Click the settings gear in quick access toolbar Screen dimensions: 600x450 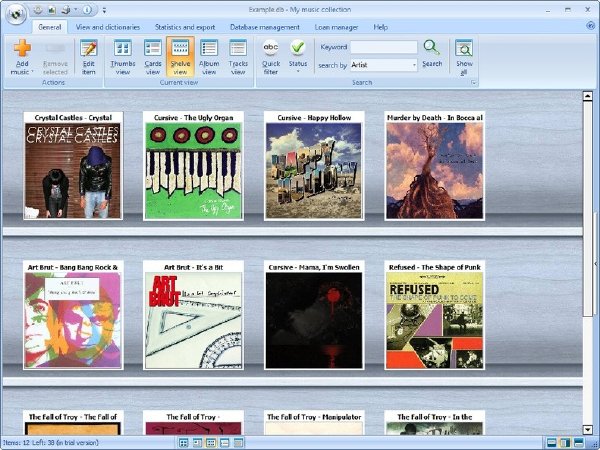(38, 10)
